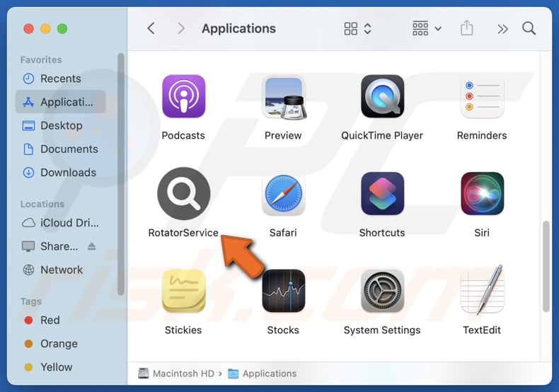Click the Safari compass icon
This screenshot has height=392, width=559.
pos(284,194)
